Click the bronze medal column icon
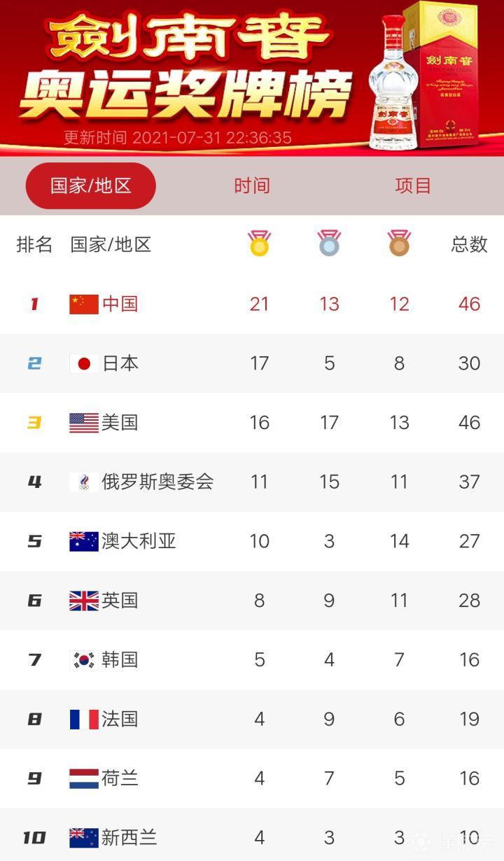 [399, 244]
